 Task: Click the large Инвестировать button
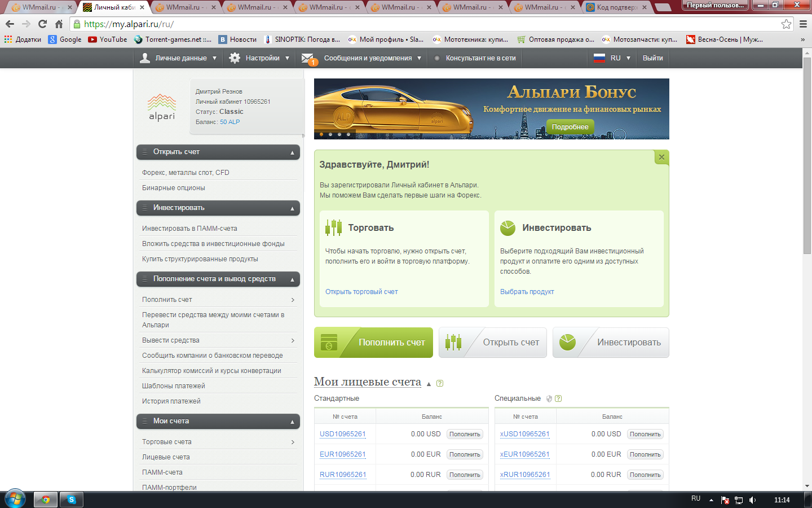tap(611, 343)
